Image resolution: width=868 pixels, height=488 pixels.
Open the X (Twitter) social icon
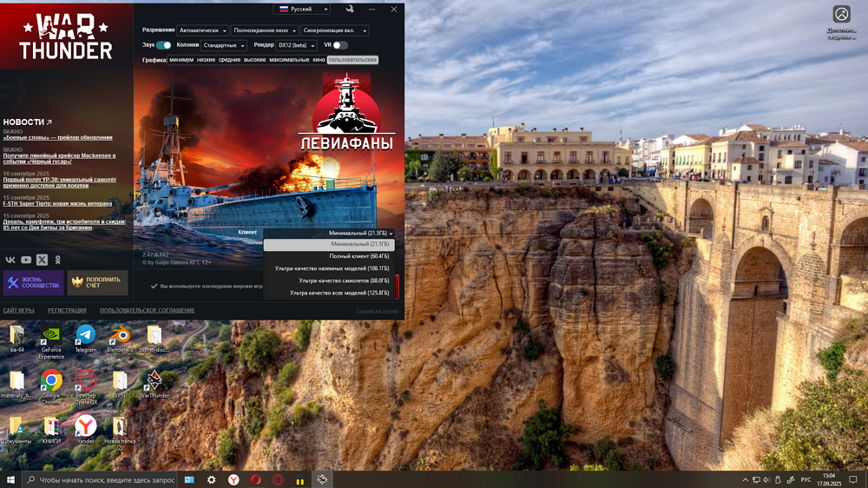[x=42, y=260]
